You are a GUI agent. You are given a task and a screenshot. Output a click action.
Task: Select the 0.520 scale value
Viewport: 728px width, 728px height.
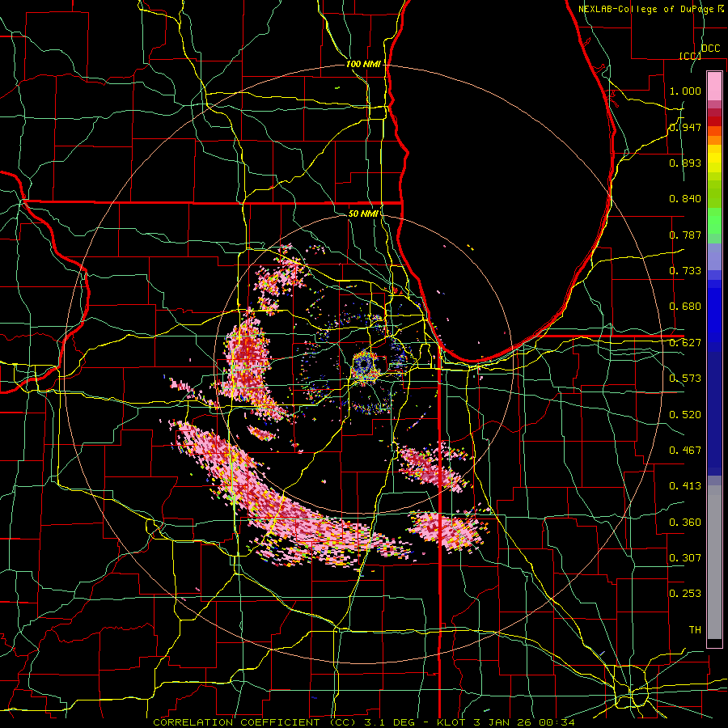click(685, 414)
